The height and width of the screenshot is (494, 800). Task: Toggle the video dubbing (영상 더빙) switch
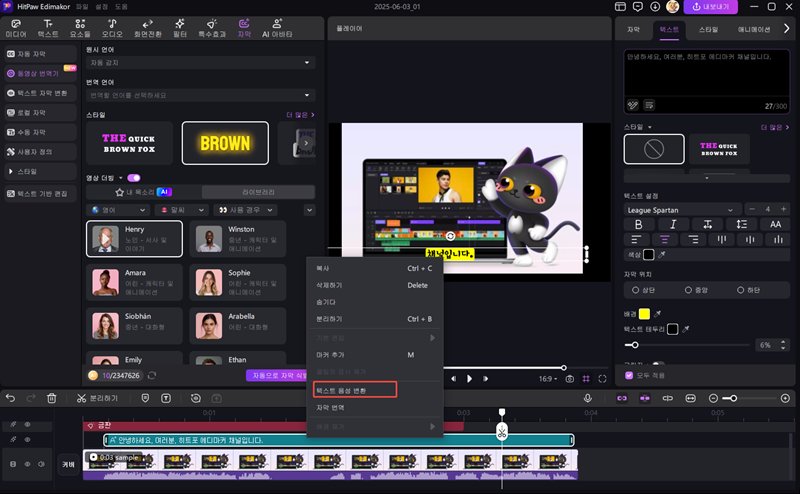click(134, 178)
